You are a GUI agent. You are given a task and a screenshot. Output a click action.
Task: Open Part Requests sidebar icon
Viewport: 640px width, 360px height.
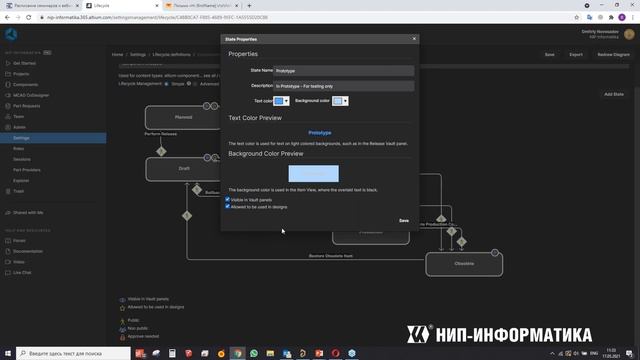(x=8, y=106)
